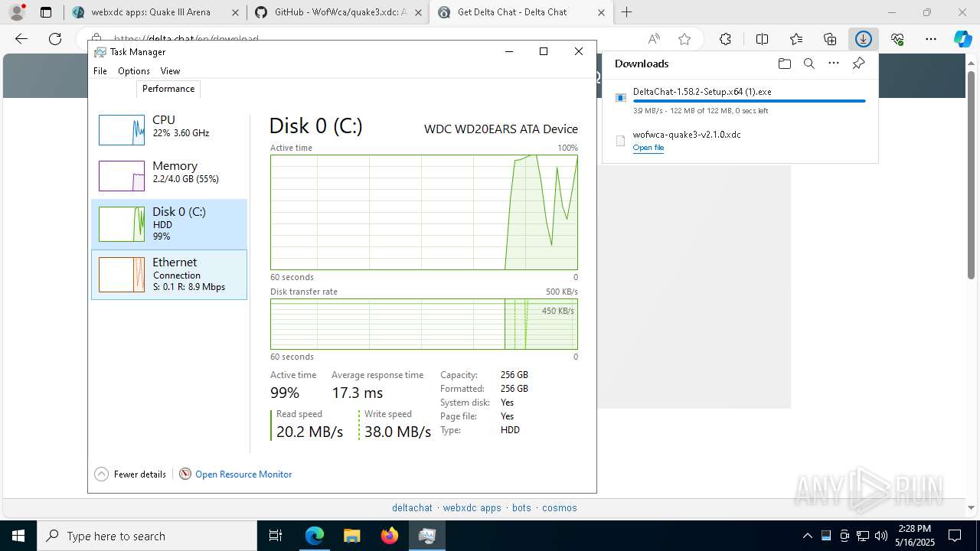Screen dimensions: 980x551
Task: Open Edge Settings and more menu
Action: click(931, 39)
